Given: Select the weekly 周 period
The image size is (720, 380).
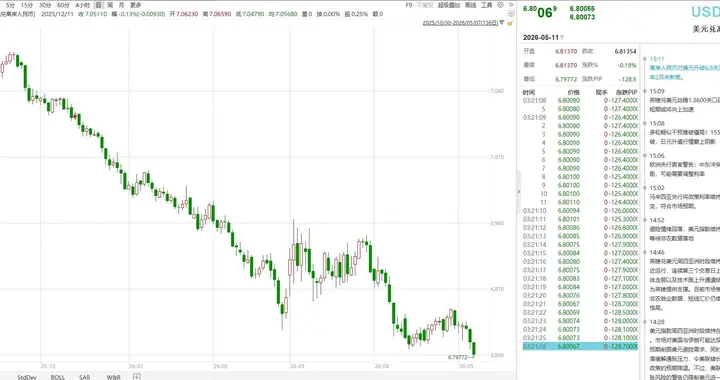Looking at the screenshot, I should pyautogui.click(x=110, y=5).
